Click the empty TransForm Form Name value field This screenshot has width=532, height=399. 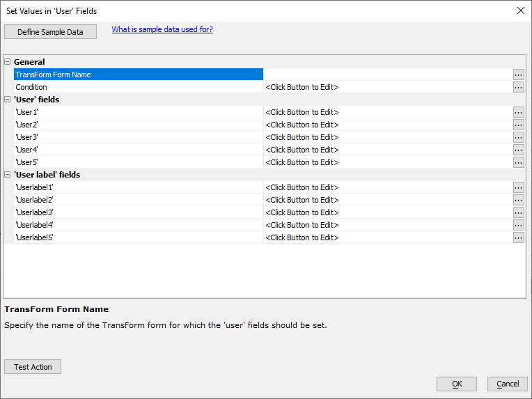388,75
